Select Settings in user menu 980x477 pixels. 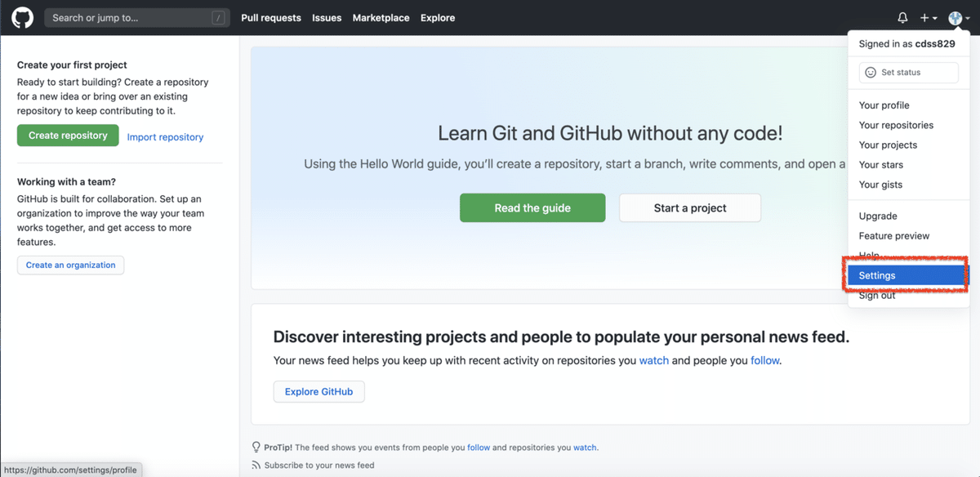tap(908, 275)
